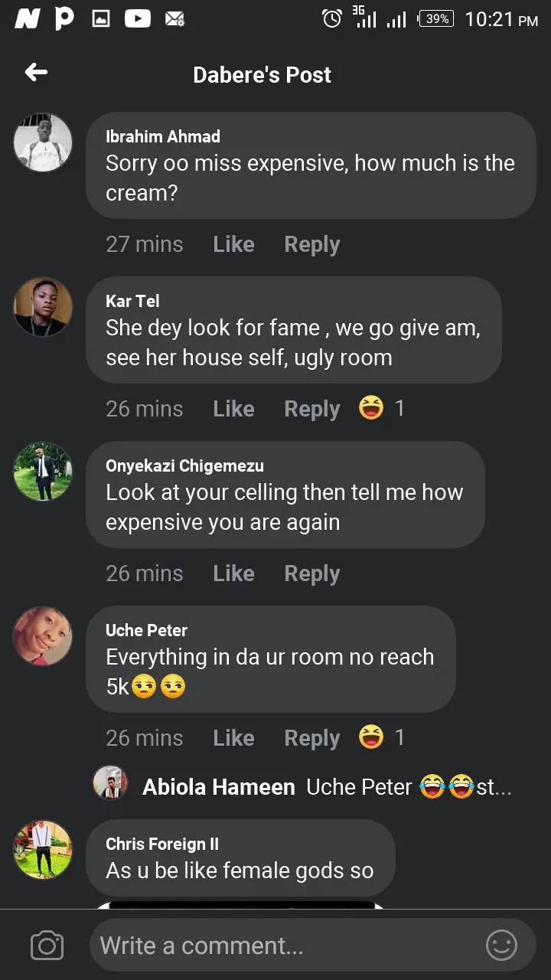Like Uche Peter's comment

click(233, 738)
